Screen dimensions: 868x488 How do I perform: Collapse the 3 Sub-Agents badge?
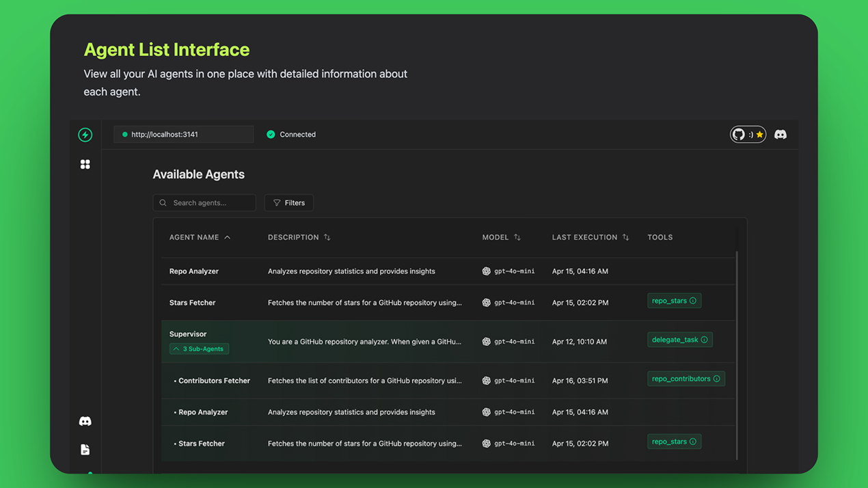(199, 349)
